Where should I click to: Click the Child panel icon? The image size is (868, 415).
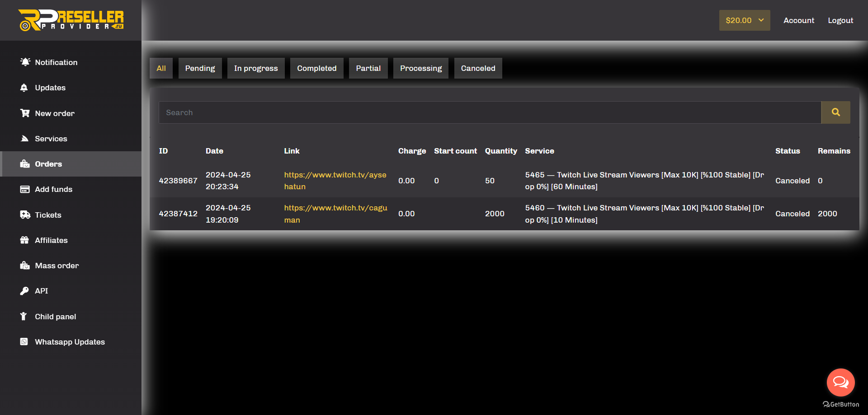coord(24,317)
